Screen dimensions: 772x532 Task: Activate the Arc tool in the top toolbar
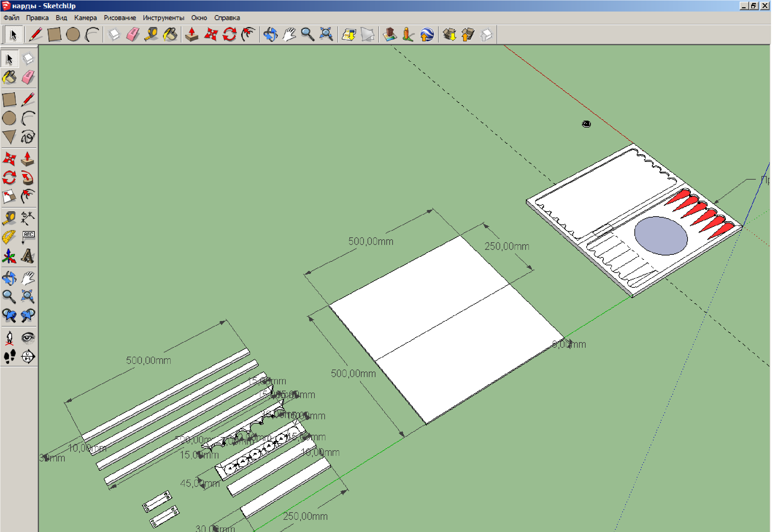(92, 34)
